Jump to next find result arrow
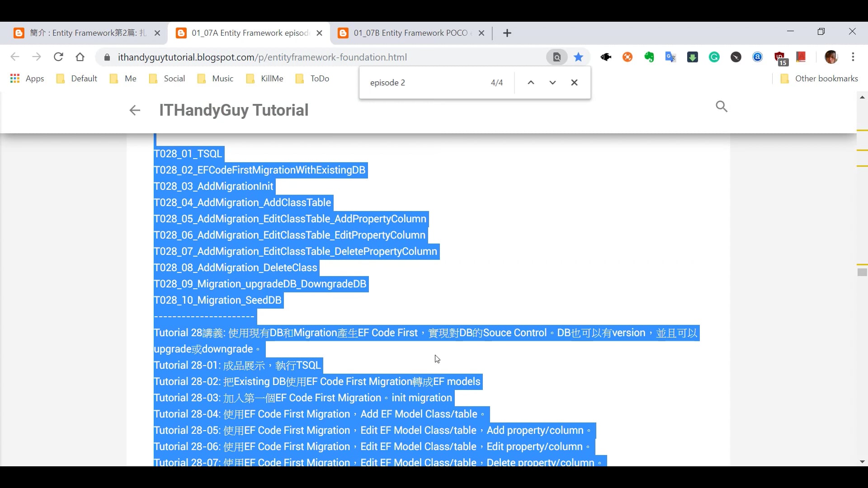This screenshot has width=868, height=488. pyautogui.click(x=552, y=83)
